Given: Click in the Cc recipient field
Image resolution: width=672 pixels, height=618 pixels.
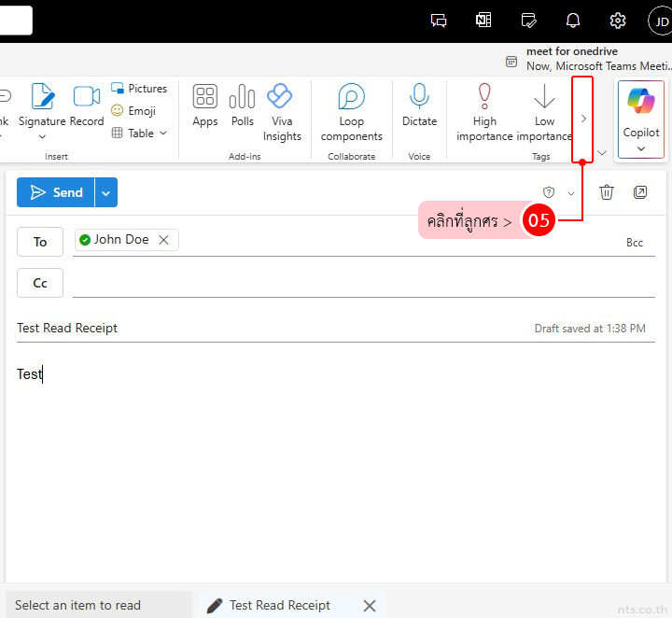Looking at the screenshot, I should click(363, 283).
